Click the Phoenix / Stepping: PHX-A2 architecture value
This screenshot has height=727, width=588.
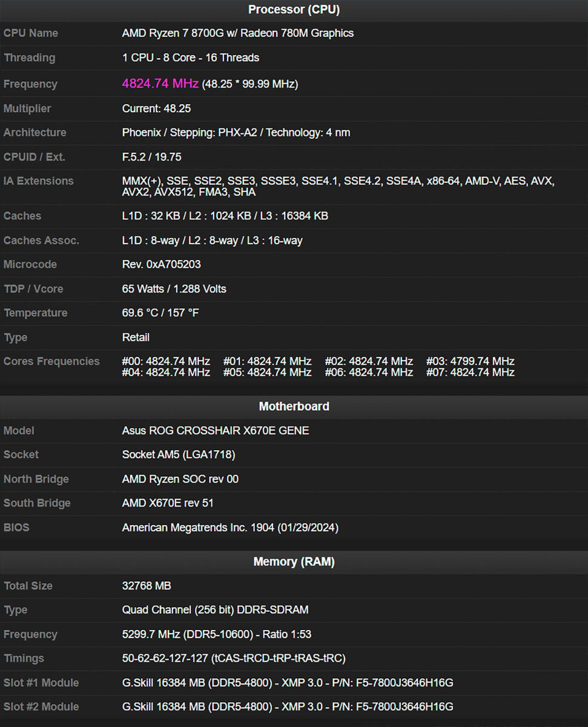pos(236,132)
